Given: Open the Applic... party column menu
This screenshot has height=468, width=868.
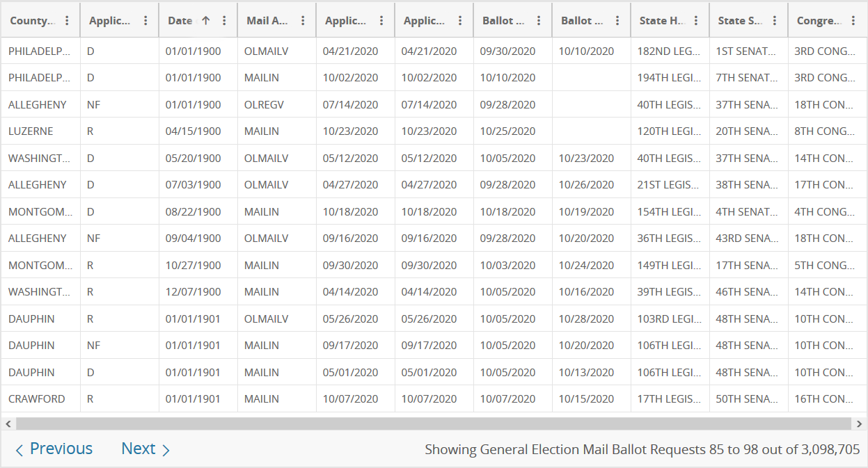Looking at the screenshot, I should point(145,21).
